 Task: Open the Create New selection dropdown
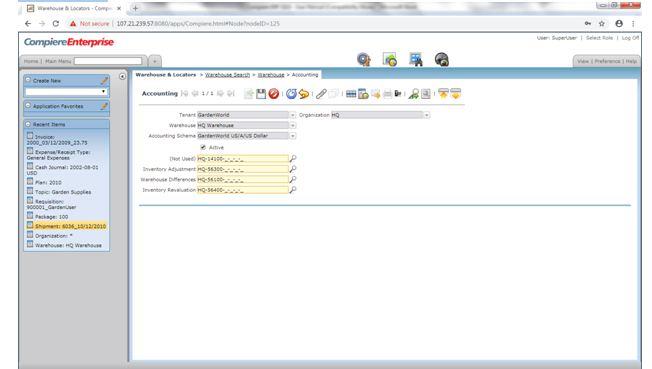67,92
